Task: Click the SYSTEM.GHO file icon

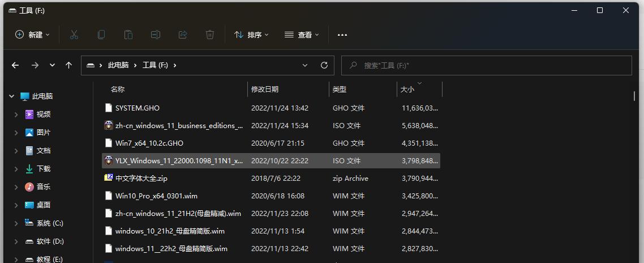Action: coord(109,108)
